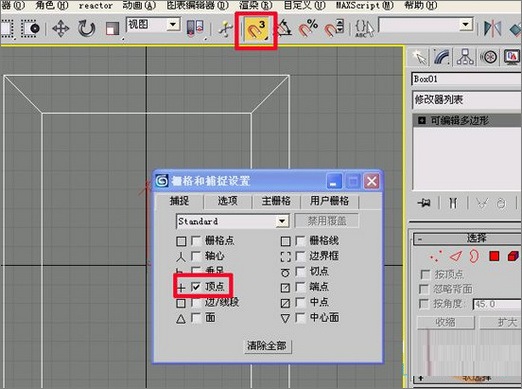The width and height of the screenshot is (522, 389).
Task: Enable the 切点 snap checkbox
Action: tap(301, 272)
